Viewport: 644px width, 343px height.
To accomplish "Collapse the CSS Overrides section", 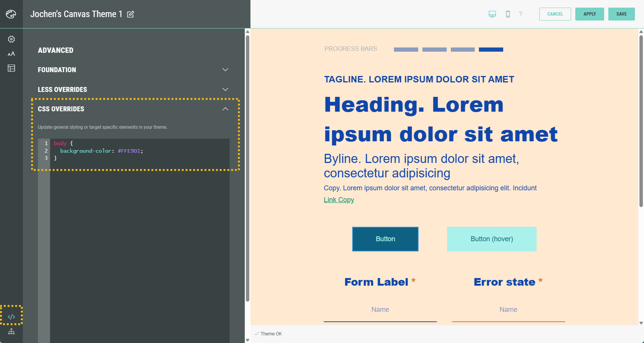I will 225,109.
